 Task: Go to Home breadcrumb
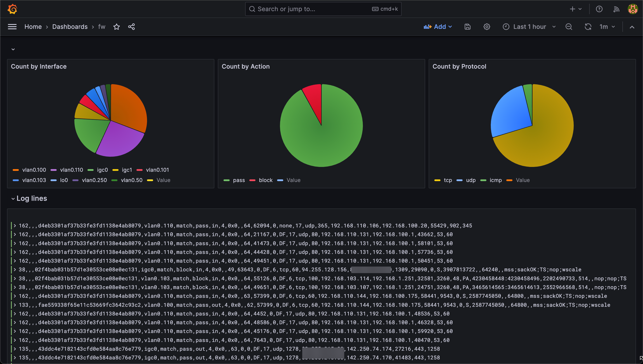(33, 27)
